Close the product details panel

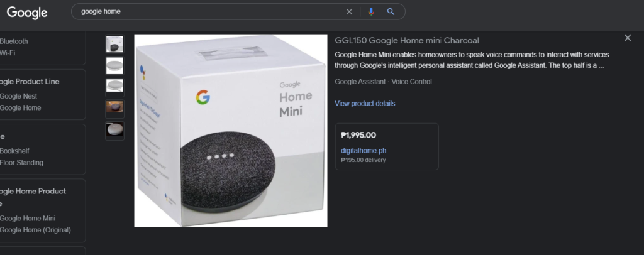pyautogui.click(x=628, y=38)
